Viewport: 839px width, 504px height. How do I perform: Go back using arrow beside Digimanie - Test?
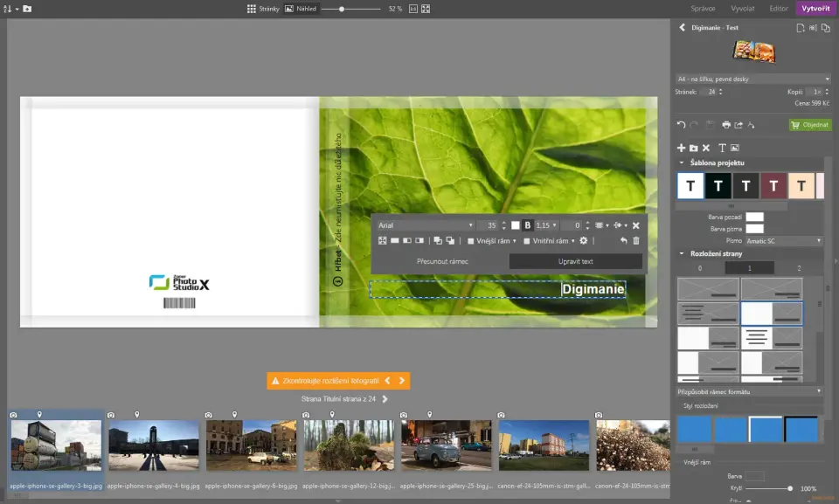coord(683,28)
